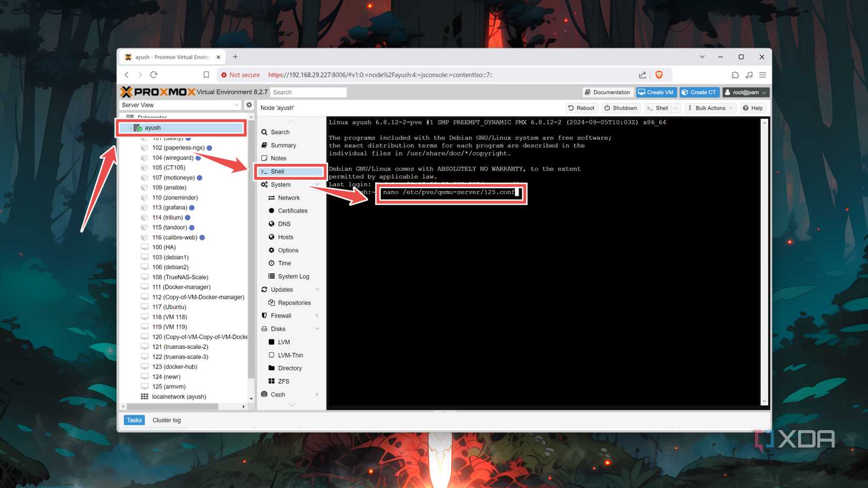The width and height of the screenshot is (868, 488).
Task: Open the browser extensions puzzle icon
Action: pos(735,75)
